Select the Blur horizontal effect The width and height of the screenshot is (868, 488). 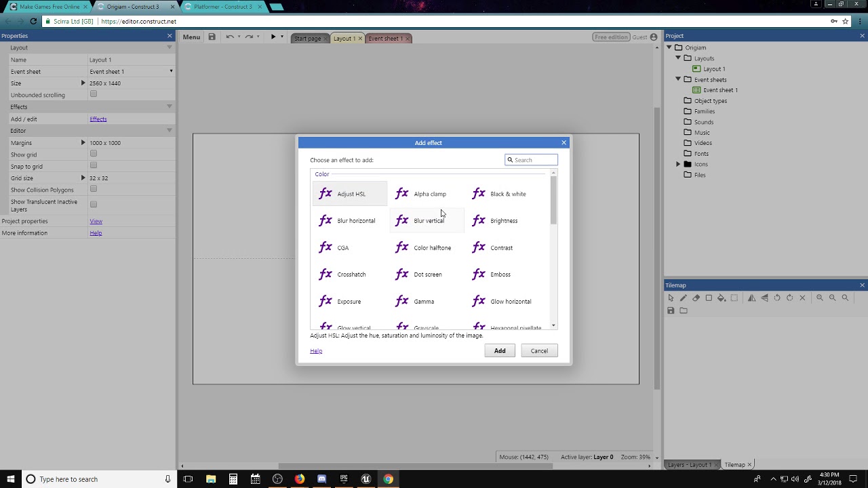click(x=350, y=221)
